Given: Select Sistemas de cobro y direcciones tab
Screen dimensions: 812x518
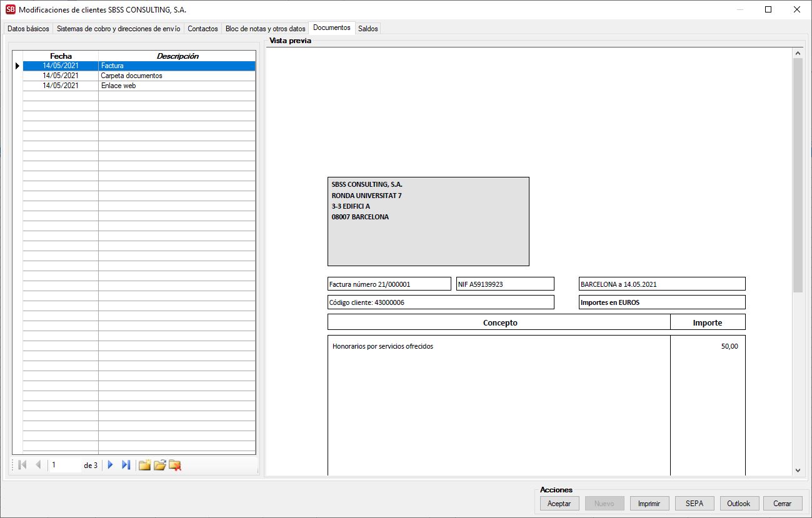Looking at the screenshot, I should pyautogui.click(x=118, y=29).
